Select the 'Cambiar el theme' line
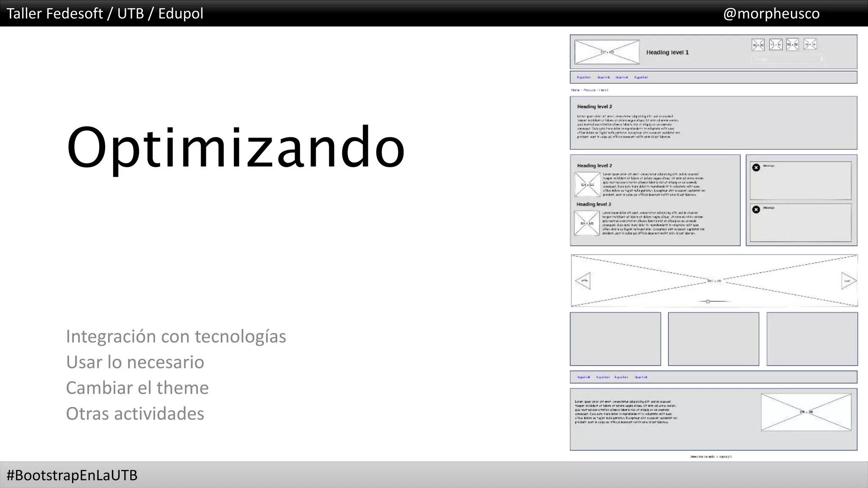This screenshot has width=868, height=488. [x=137, y=388]
